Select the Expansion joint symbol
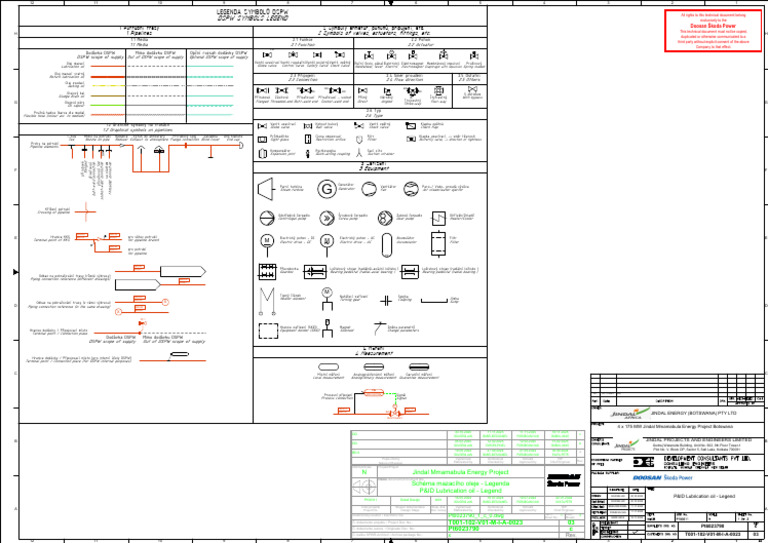Screen dimensions: 768x543 262,154
